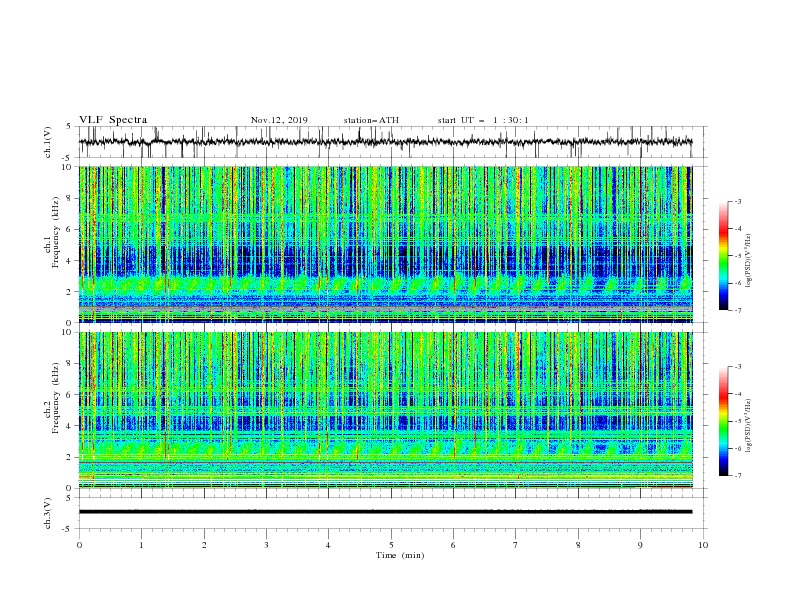Click the "6" kHz tick on ch.2 frequency axis
The image size is (792, 612).
pos(70,395)
